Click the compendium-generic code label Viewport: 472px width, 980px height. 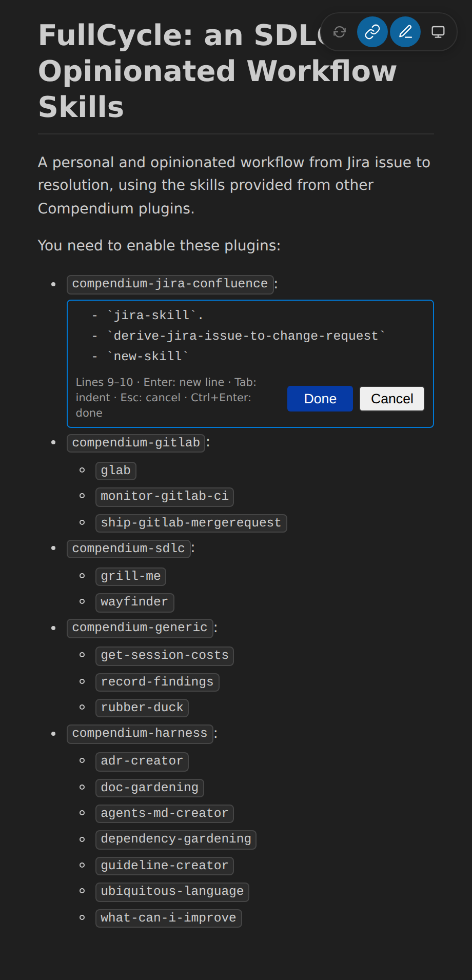(140, 628)
